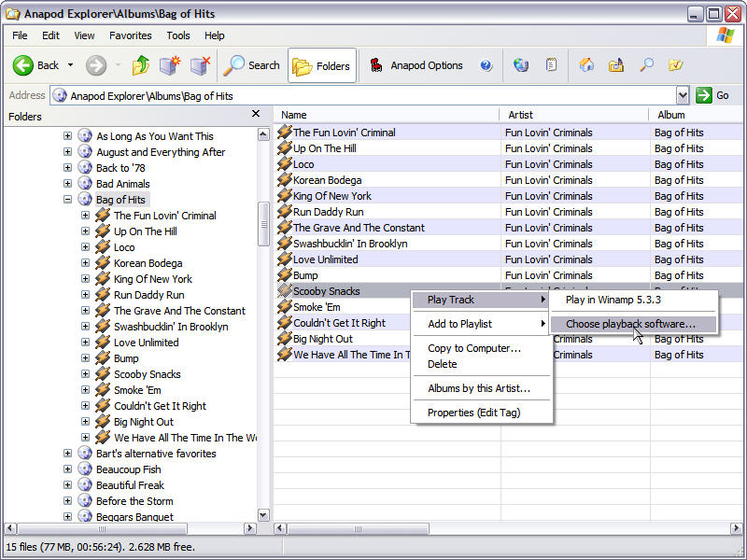Select Albums by this Artist
Viewport: 747px width, 560px height.
tap(482, 388)
